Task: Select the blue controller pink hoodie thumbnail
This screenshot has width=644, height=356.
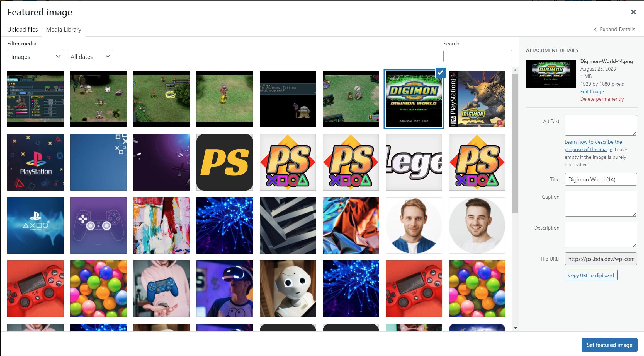Action: [161, 288]
